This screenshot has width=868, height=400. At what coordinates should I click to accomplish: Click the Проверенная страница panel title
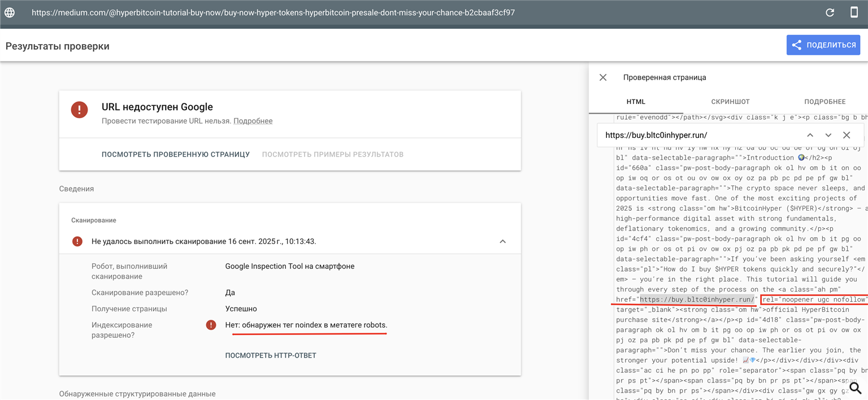(x=665, y=77)
